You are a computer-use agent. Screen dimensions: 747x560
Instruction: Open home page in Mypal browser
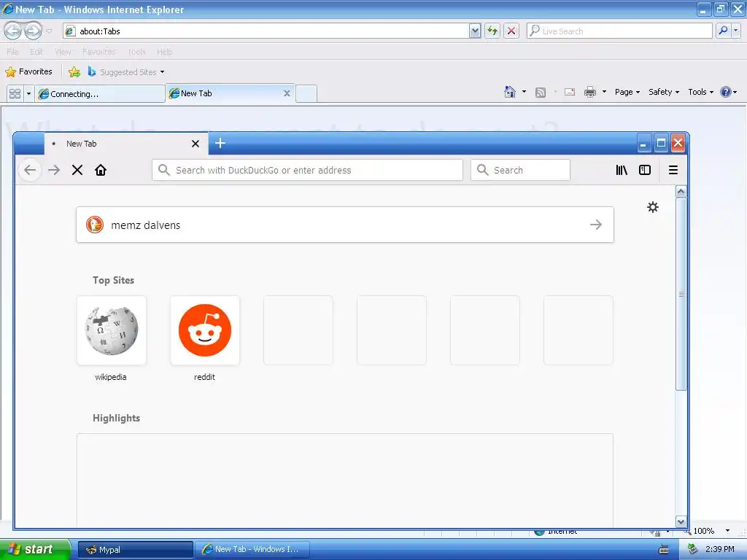click(x=101, y=170)
